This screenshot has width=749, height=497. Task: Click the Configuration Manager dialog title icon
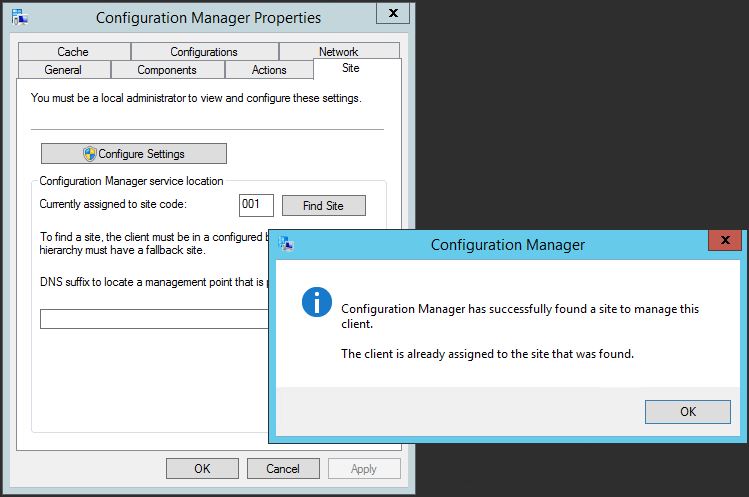tap(286, 244)
